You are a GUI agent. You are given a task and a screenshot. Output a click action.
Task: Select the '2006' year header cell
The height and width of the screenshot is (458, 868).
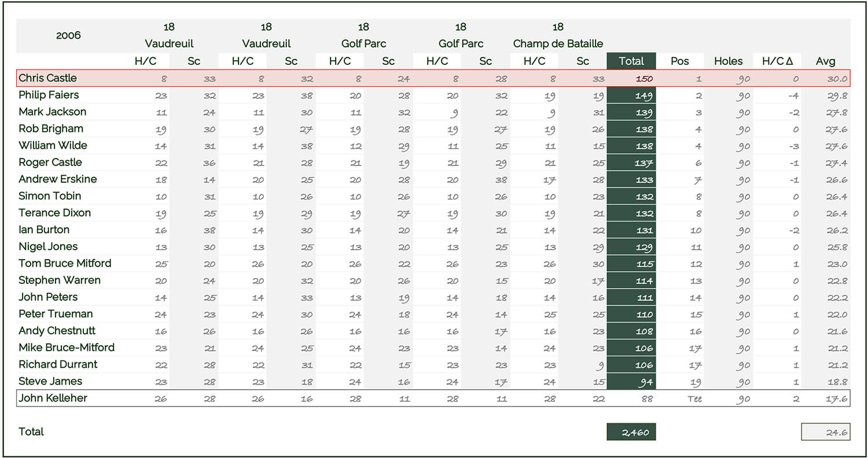(68, 35)
